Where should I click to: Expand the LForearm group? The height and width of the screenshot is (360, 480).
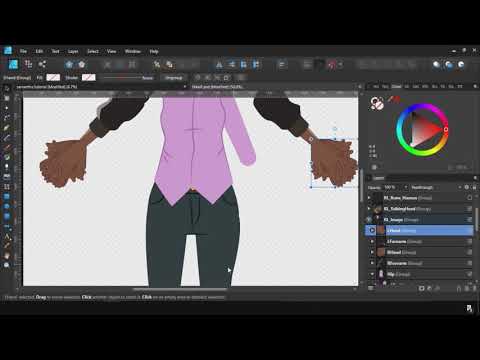click(x=372, y=241)
